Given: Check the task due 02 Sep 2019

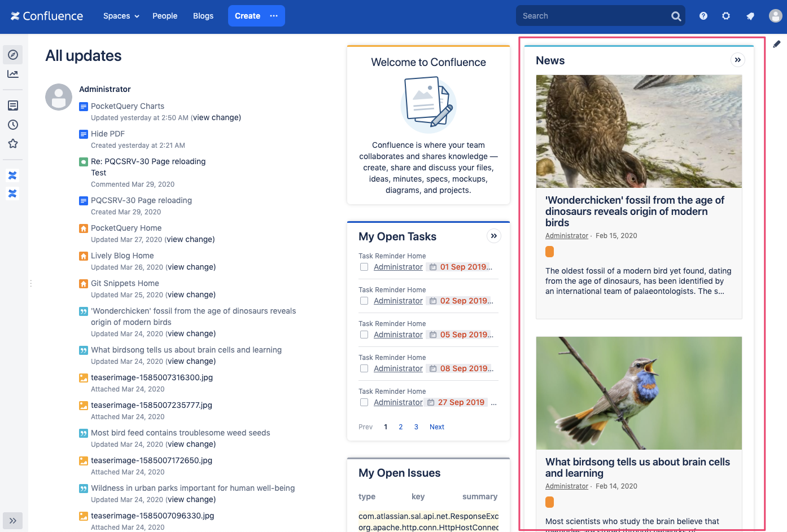Looking at the screenshot, I should pyautogui.click(x=364, y=301).
